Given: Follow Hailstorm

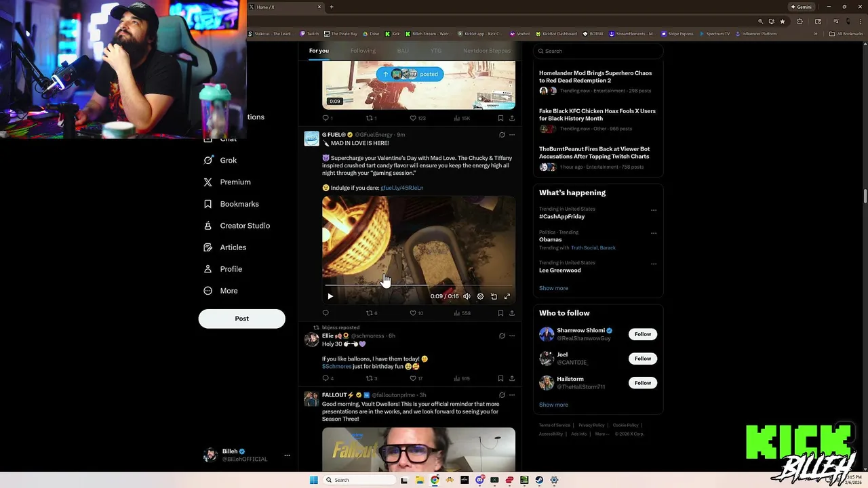Looking at the screenshot, I should coord(643,383).
